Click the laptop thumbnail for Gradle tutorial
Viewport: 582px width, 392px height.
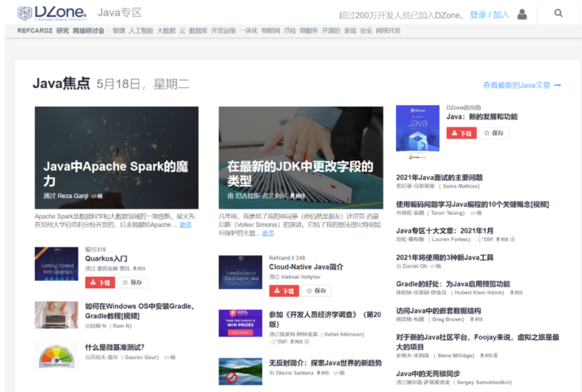coord(56,315)
